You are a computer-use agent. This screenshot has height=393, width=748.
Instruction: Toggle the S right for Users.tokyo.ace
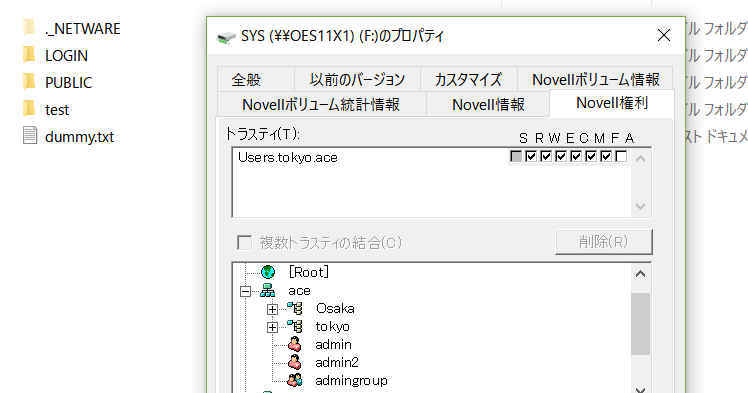(516, 156)
